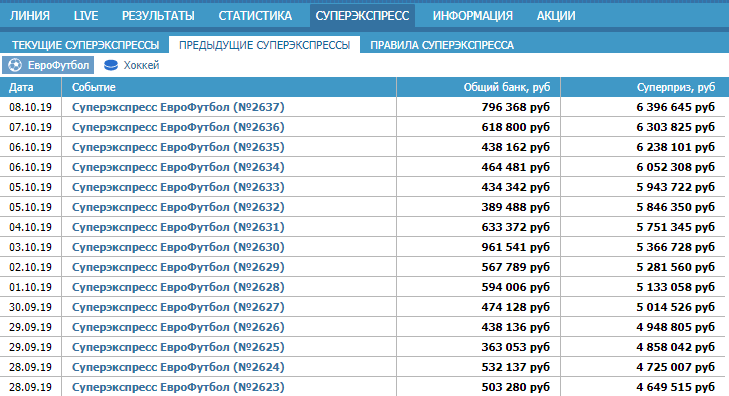Open Суперэкспресс ЕвроФутбол №2632

point(178,207)
